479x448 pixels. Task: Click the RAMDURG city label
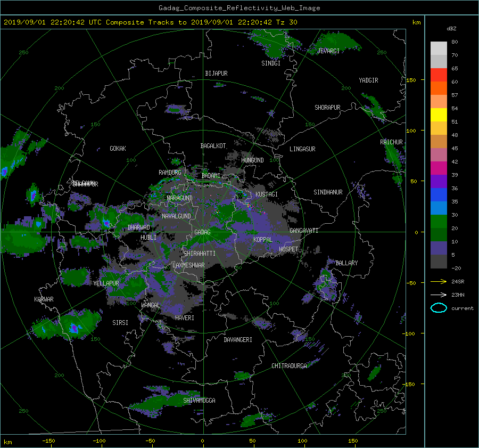[170, 173]
